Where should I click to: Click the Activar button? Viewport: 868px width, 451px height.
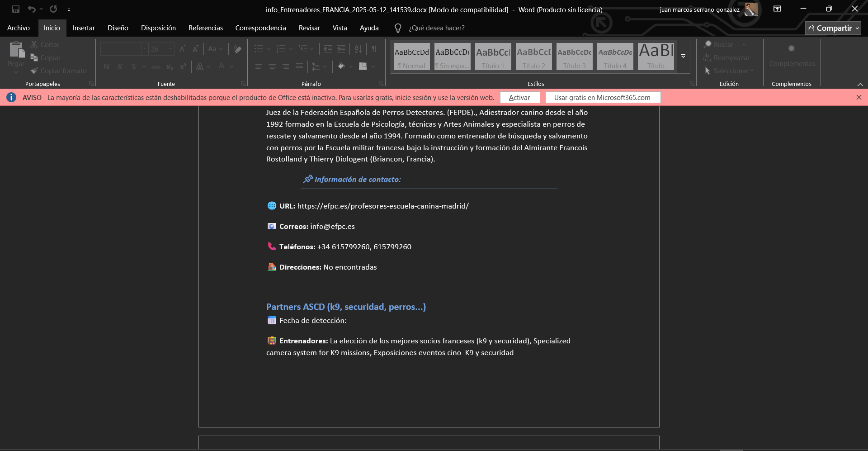520,97
